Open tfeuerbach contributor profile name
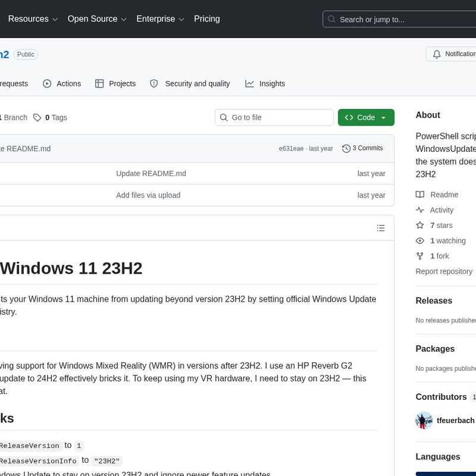Viewport: 476px width, 476px height. point(455,421)
